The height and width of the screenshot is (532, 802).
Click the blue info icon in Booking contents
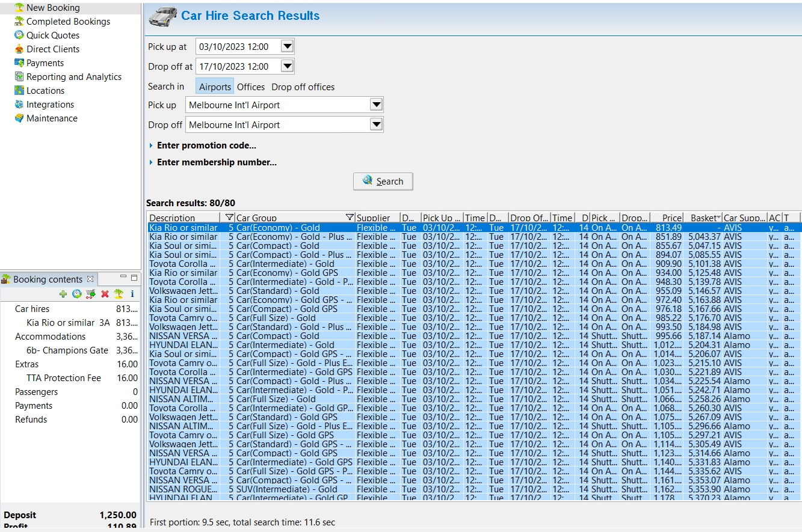pos(132,294)
